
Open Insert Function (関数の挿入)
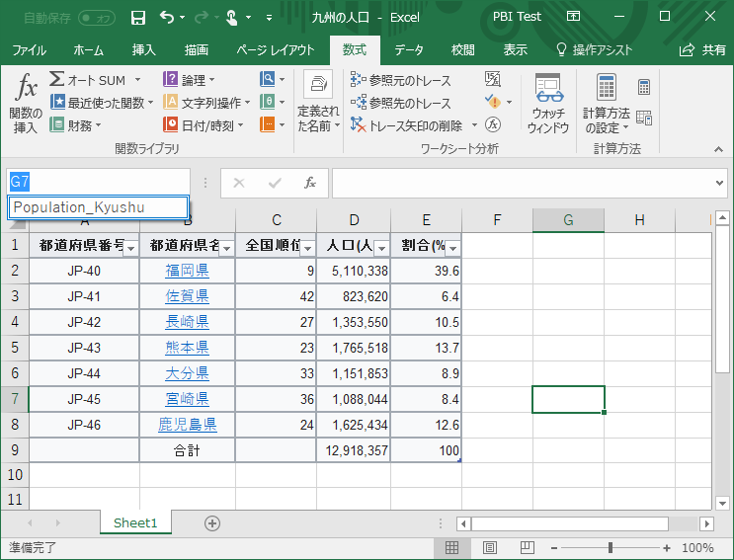coord(26,104)
